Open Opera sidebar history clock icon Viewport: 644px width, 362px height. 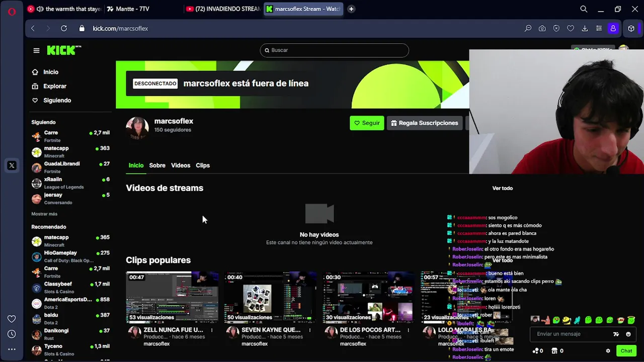click(x=12, y=334)
